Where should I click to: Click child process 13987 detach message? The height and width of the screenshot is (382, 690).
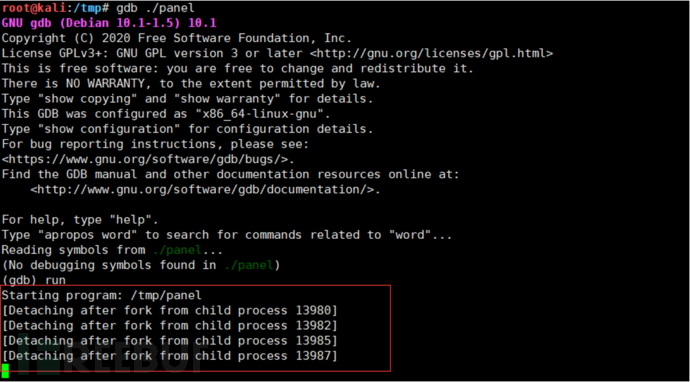pos(169,356)
